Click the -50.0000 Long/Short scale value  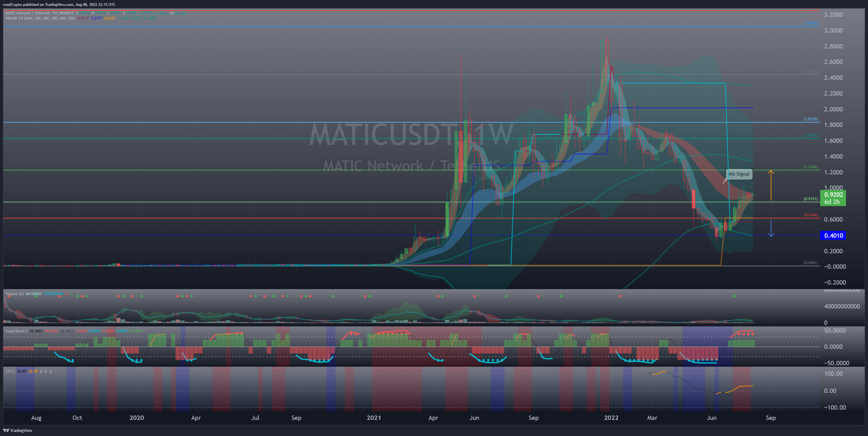[x=836, y=363]
